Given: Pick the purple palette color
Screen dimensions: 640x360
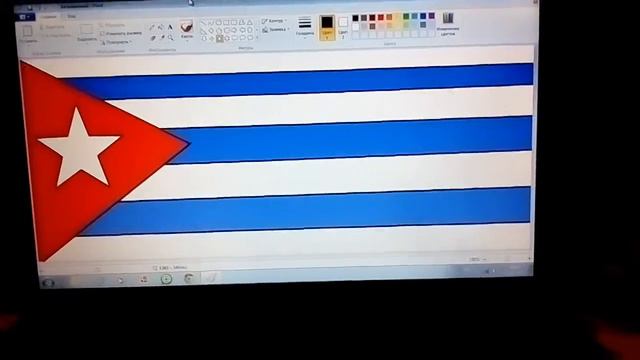Looking at the screenshot, I should (x=431, y=16).
